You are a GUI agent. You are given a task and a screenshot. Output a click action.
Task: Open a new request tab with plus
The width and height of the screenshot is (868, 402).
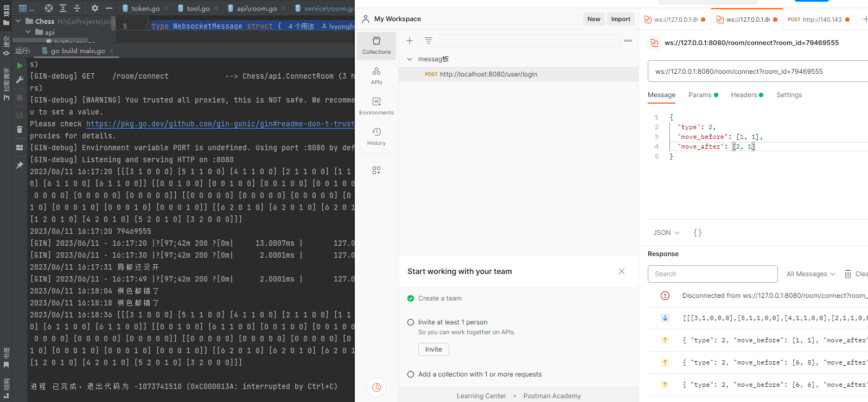pyautogui.click(x=865, y=19)
